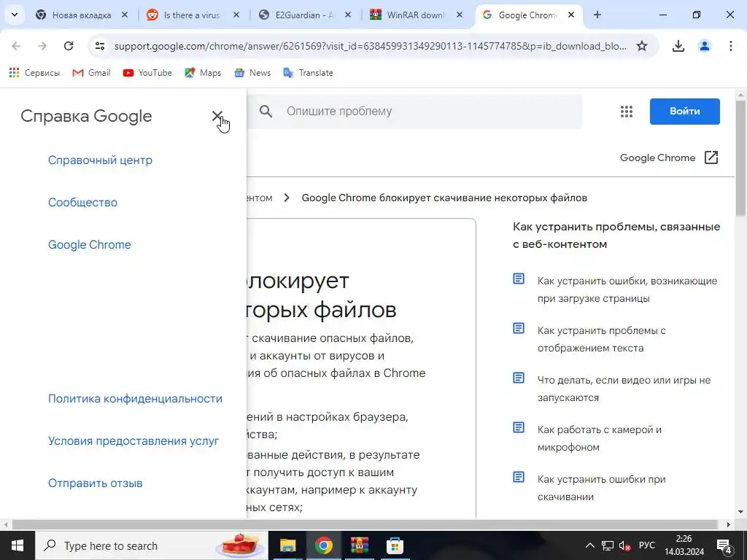Viewport: 747px width, 560px height.
Task: Open article Как устранить ошибки при скачивании
Action: click(601, 488)
